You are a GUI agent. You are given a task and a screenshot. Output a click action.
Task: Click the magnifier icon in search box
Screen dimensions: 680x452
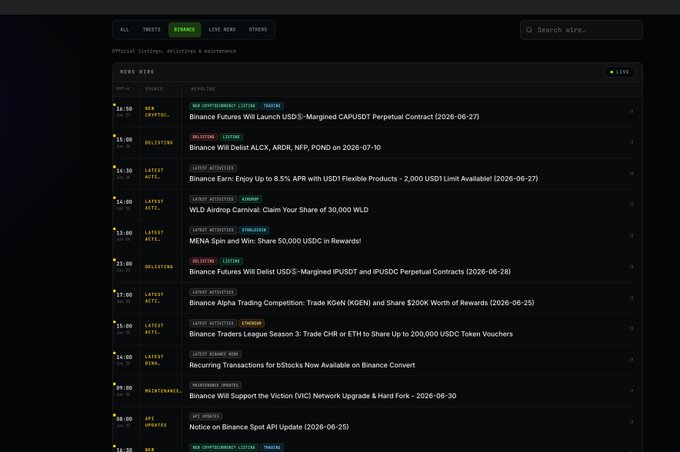pos(529,30)
